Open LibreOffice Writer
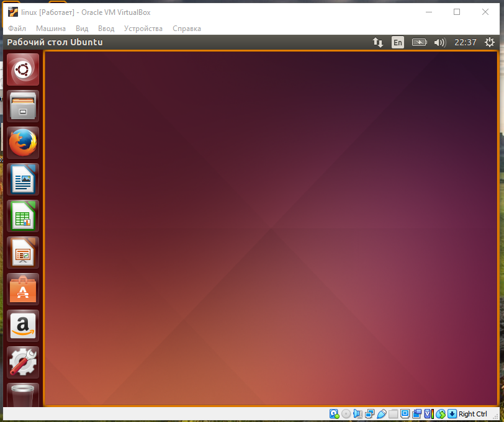The height and width of the screenshot is (422, 504). pos(23,179)
